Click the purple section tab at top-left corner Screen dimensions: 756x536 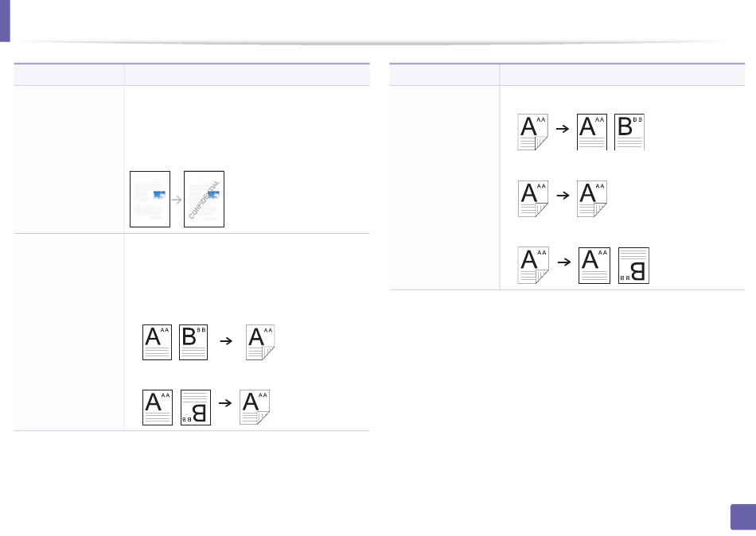click(5, 21)
